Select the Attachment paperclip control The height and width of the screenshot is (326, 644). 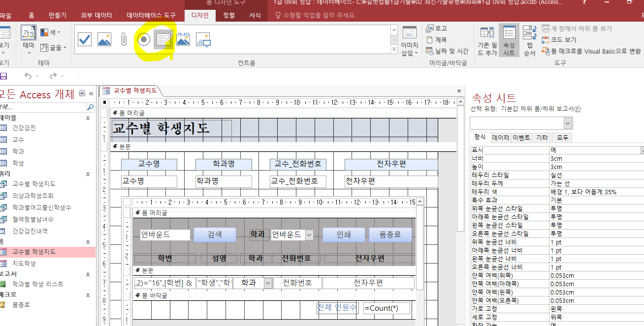(124, 39)
